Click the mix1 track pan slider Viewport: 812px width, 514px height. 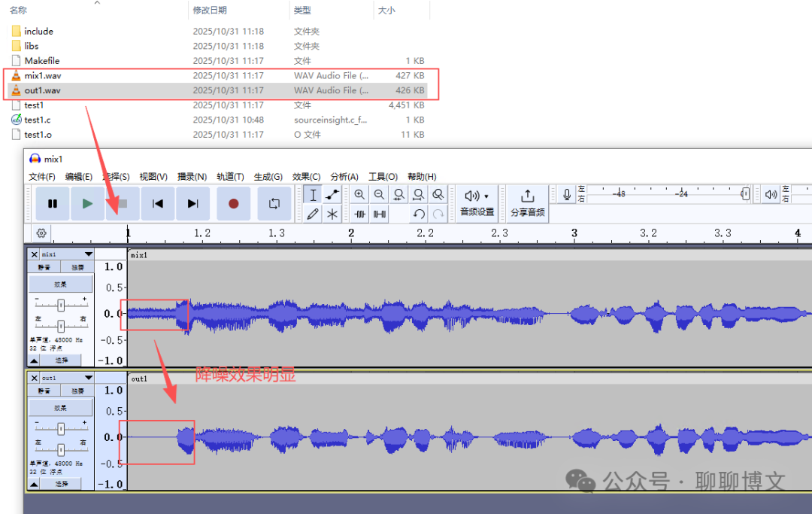coord(61,326)
